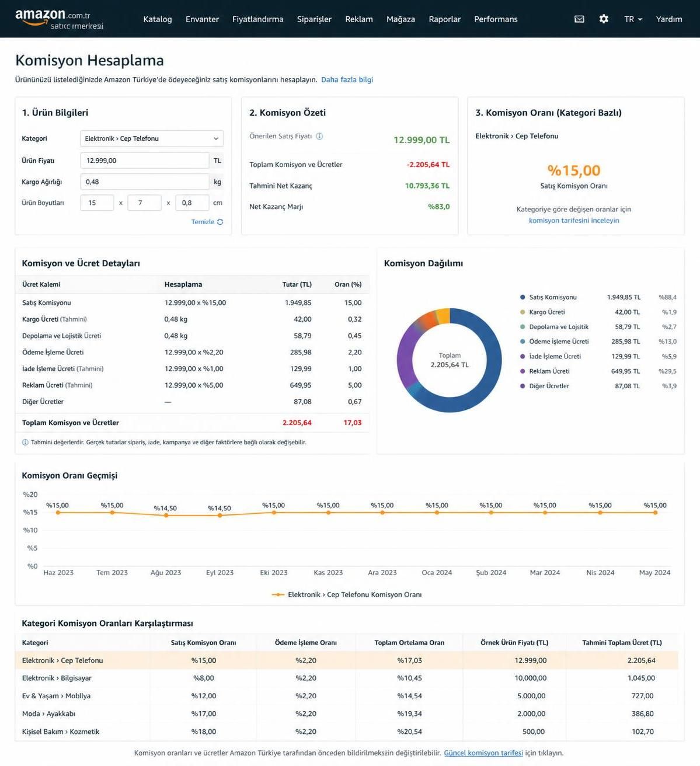Screen dimensions: 700x766
Task: Open komisyon tarifesini inceleyin link
Action: 574,221
